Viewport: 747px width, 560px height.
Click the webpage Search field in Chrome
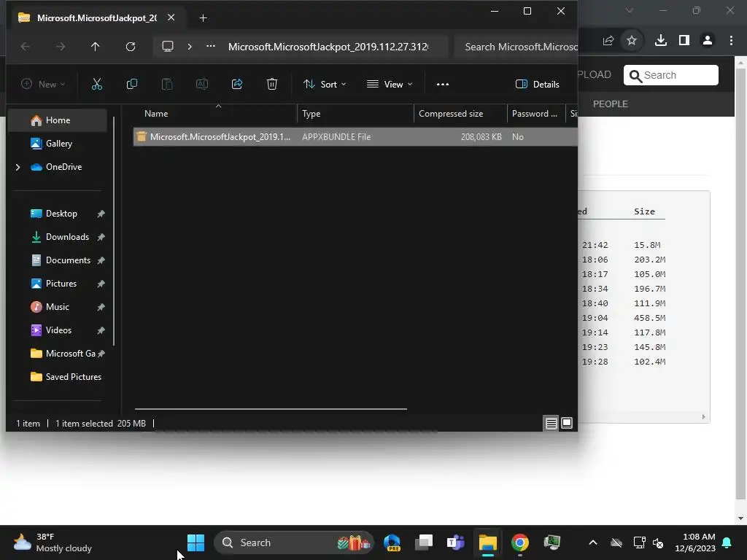point(671,75)
